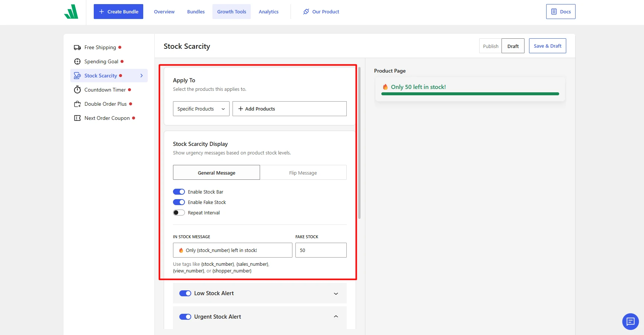
Task: Click the green app logo
Action: (x=71, y=12)
